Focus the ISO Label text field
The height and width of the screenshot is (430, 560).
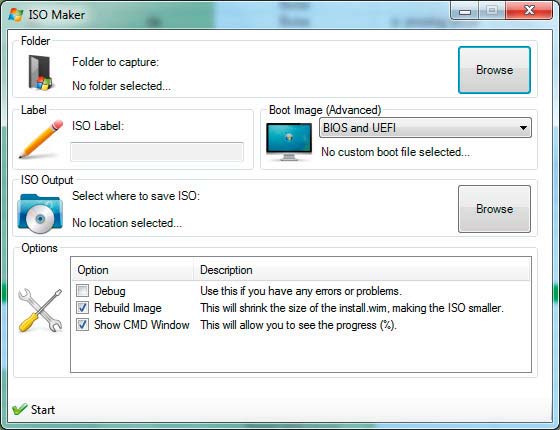tap(157, 152)
